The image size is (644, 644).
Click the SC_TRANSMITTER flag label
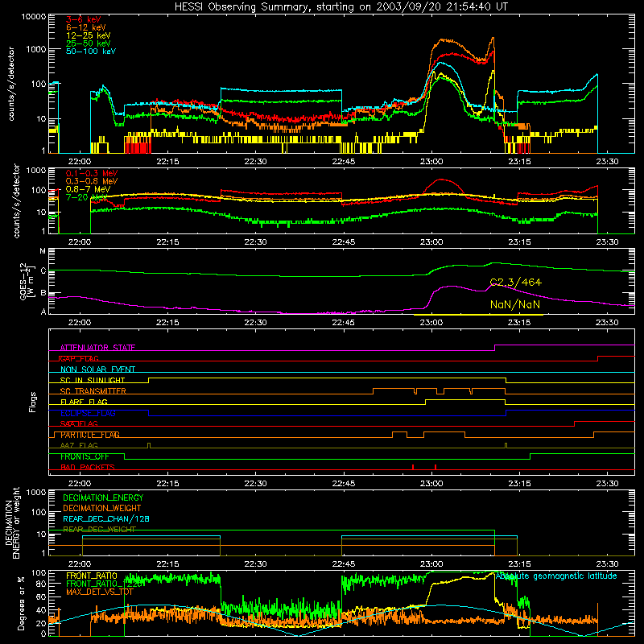pos(93,391)
